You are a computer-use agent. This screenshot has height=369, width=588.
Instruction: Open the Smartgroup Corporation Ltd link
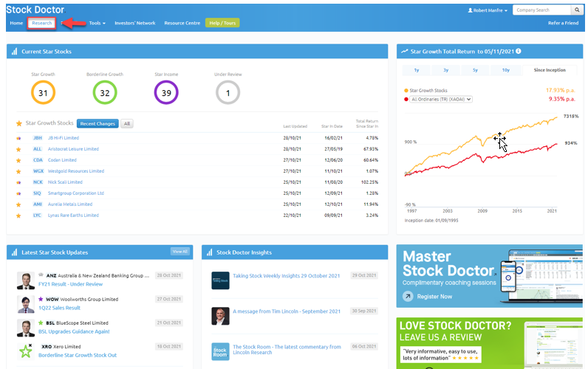(x=76, y=193)
